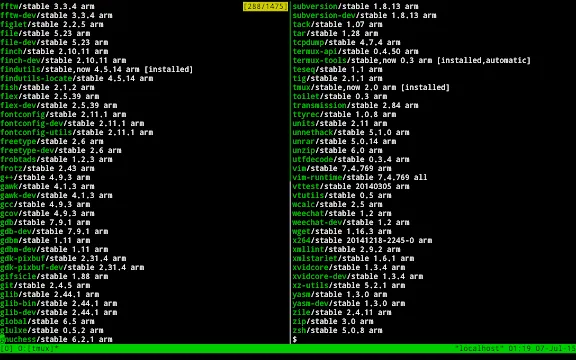Click the file-dev/stable 5.23 entry
This screenshot has width=576, height=360.
(x=54, y=42)
